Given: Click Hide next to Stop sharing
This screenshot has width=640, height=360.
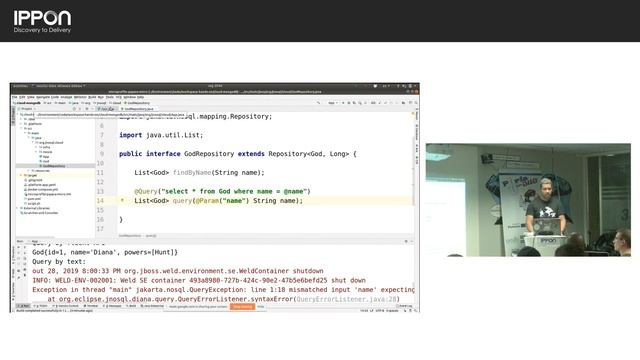Looking at the screenshot, I should coord(260,307).
